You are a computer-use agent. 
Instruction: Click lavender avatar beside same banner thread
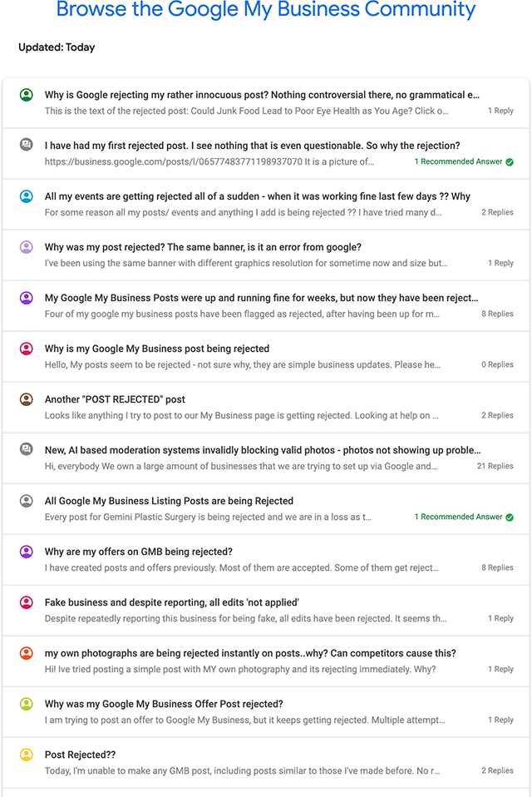coord(27,247)
